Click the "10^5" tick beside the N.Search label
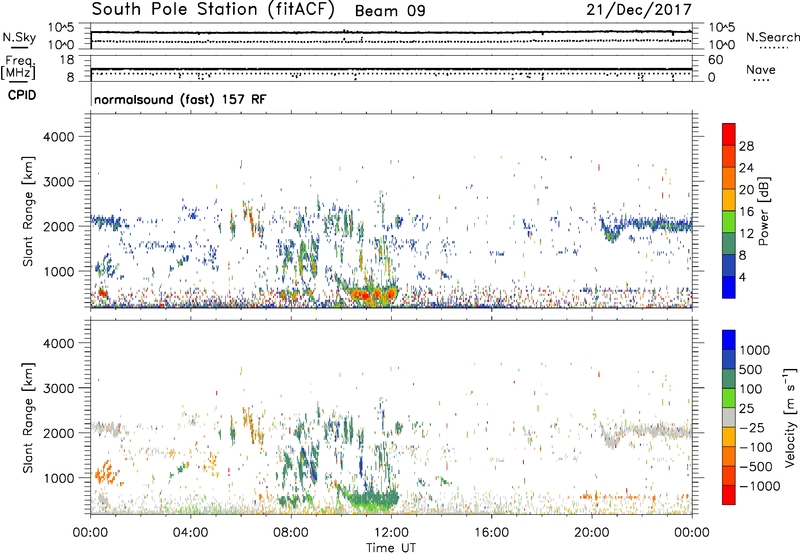800x554 pixels. pyautogui.click(x=722, y=28)
